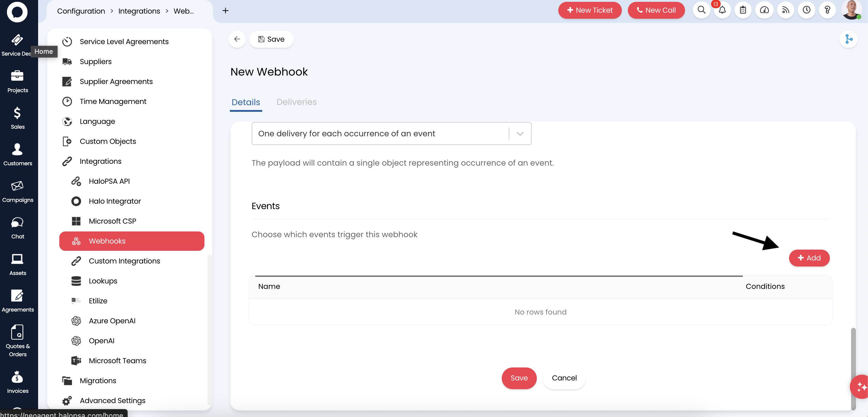868x417 pixels.
Task: Click the Add button to add an event
Action: [x=809, y=258]
